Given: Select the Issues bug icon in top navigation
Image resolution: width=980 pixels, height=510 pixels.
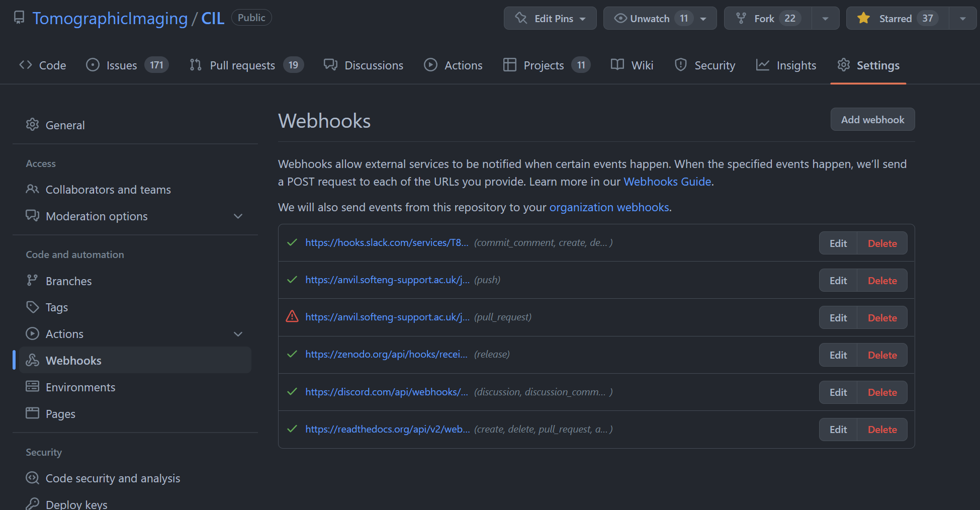Looking at the screenshot, I should [x=92, y=65].
